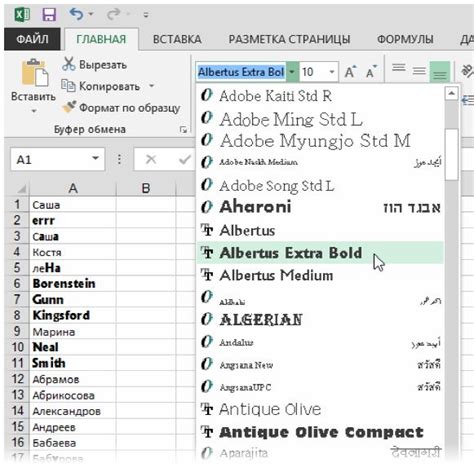Click Вырезать cut button
The width and height of the screenshot is (474, 472).
coord(94,64)
